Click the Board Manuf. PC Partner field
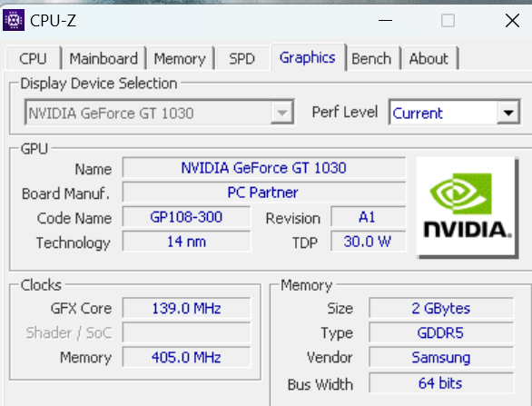Image resolution: width=532 pixels, height=406 pixels. pyautogui.click(x=264, y=193)
